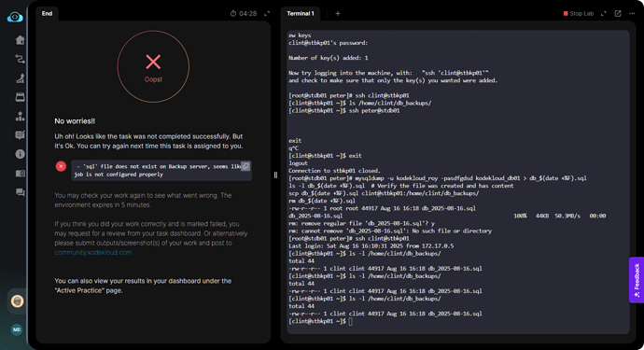
Task: Click the panel divider handle
Action: coord(275,175)
